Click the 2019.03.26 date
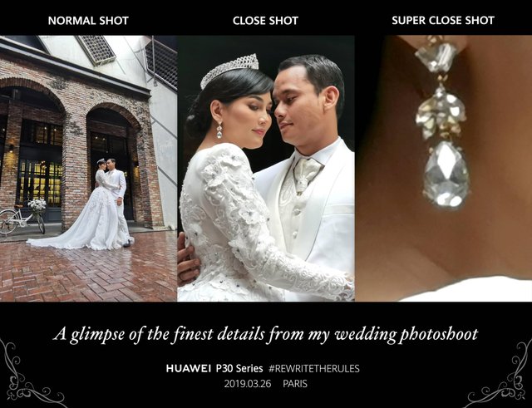532x408 pixels. (248, 384)
